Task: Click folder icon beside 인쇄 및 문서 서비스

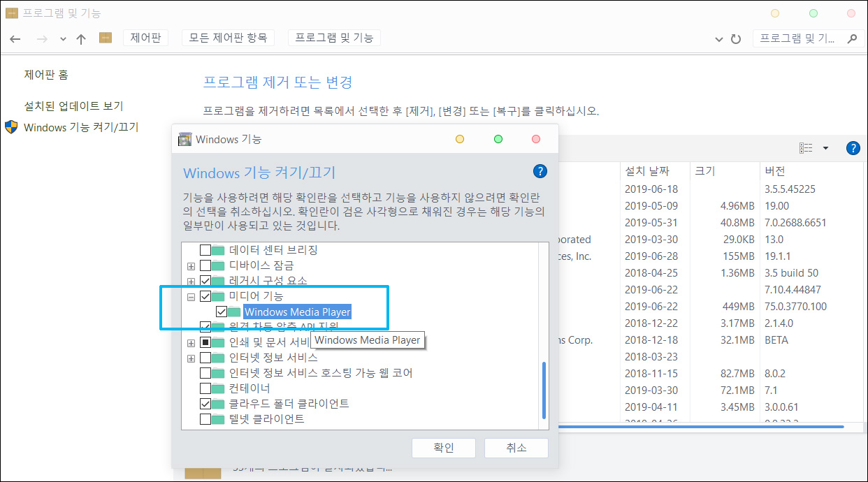Action: click(x=219, y=342)
